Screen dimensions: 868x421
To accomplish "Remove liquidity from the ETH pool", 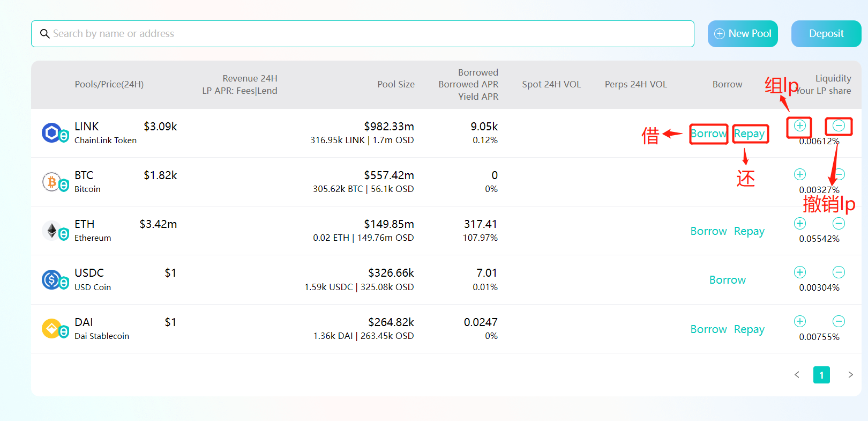I will coord(839,223).
